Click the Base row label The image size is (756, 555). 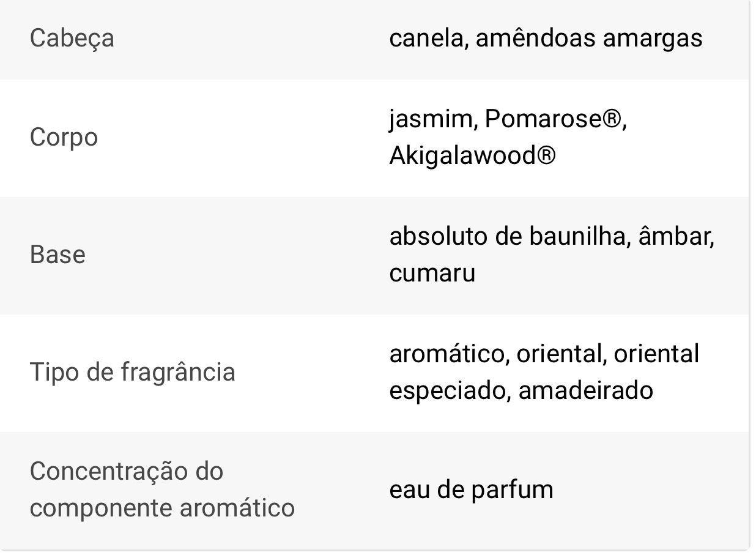57,255
